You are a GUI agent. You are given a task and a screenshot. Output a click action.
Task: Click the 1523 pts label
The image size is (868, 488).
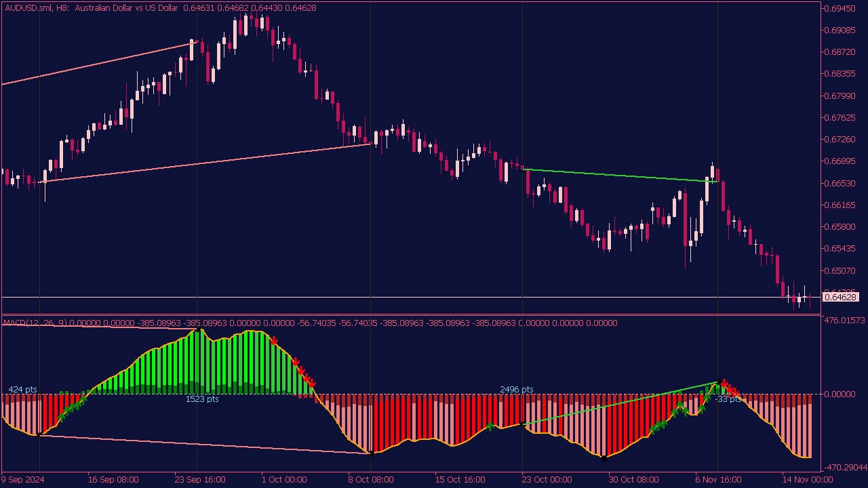(202, 399)
